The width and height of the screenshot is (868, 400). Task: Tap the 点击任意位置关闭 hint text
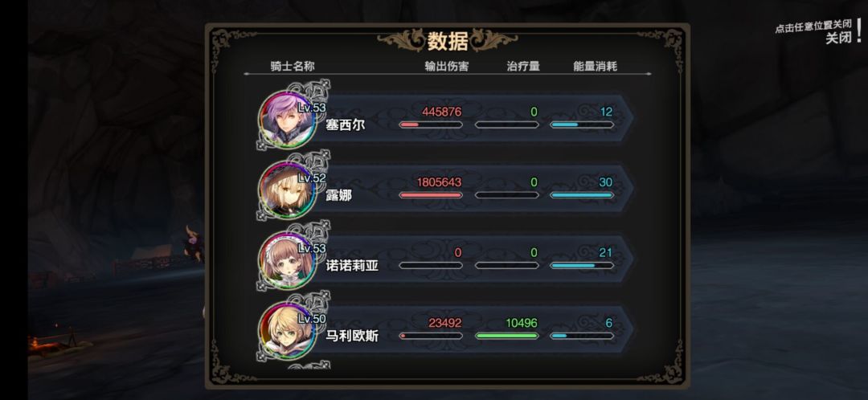pos(813,27)
